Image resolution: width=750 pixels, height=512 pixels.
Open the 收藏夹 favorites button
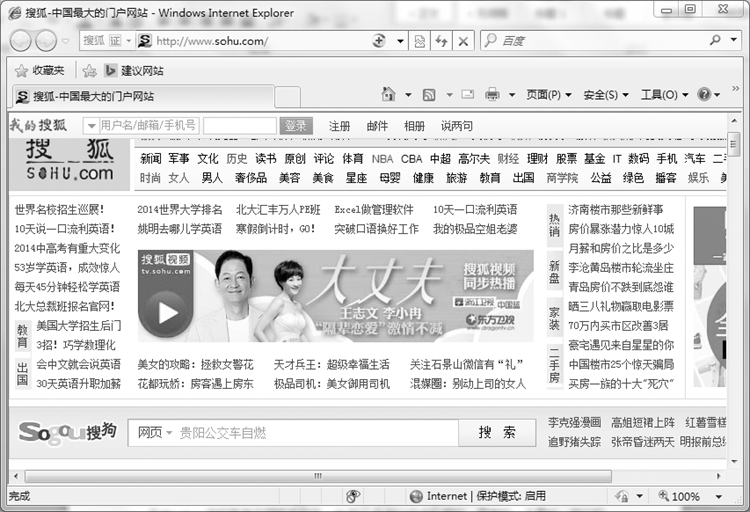(x=40, y=70)
